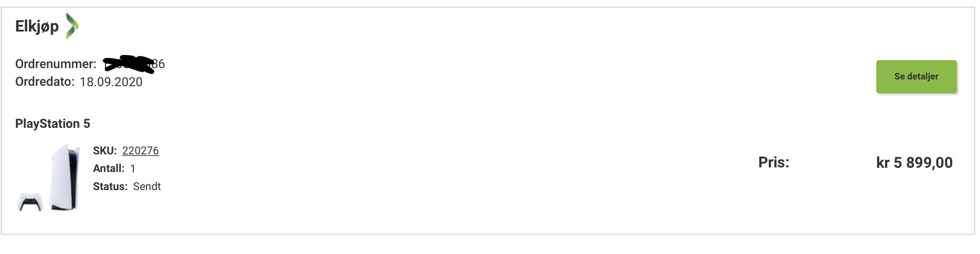Viewport: 980px width, 254px height.
Task: Click the Antall quantity value 1
Action: point(133,169)
